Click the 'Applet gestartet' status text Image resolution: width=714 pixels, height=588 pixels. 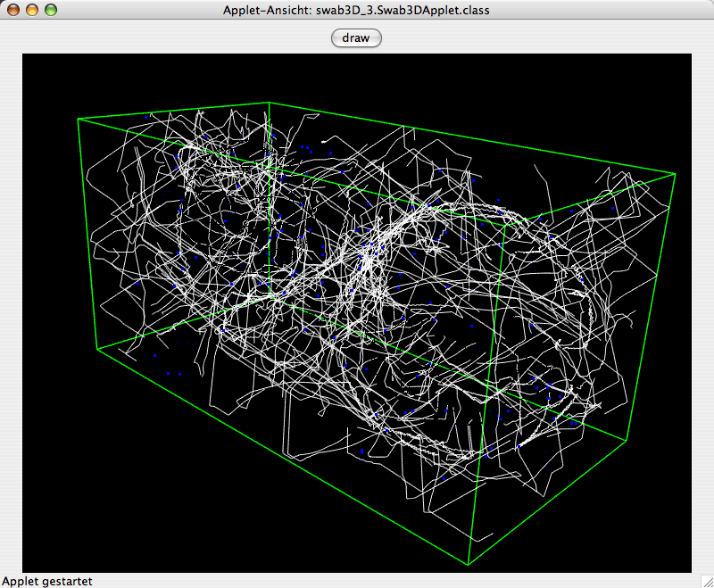pos(47,581)
